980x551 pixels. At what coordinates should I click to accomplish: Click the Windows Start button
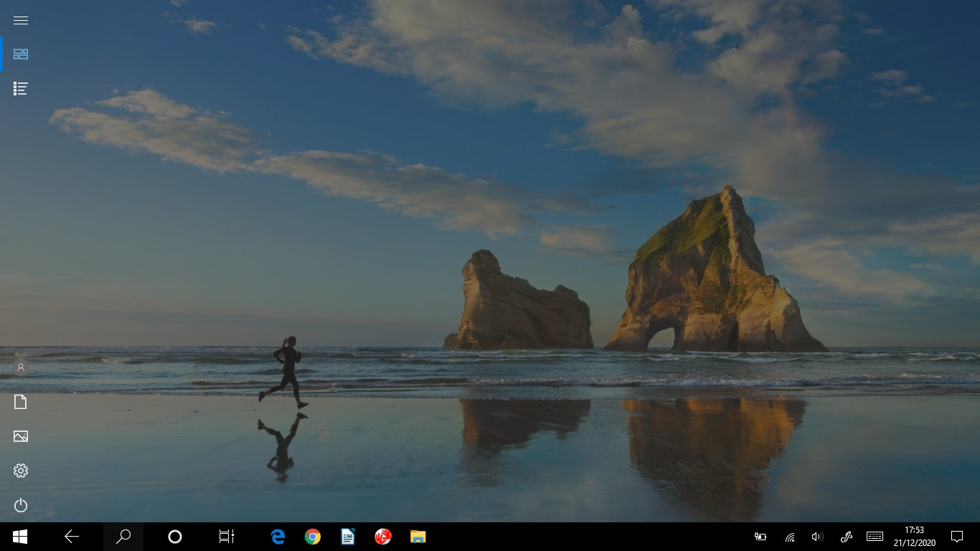[x=20, y=537]
